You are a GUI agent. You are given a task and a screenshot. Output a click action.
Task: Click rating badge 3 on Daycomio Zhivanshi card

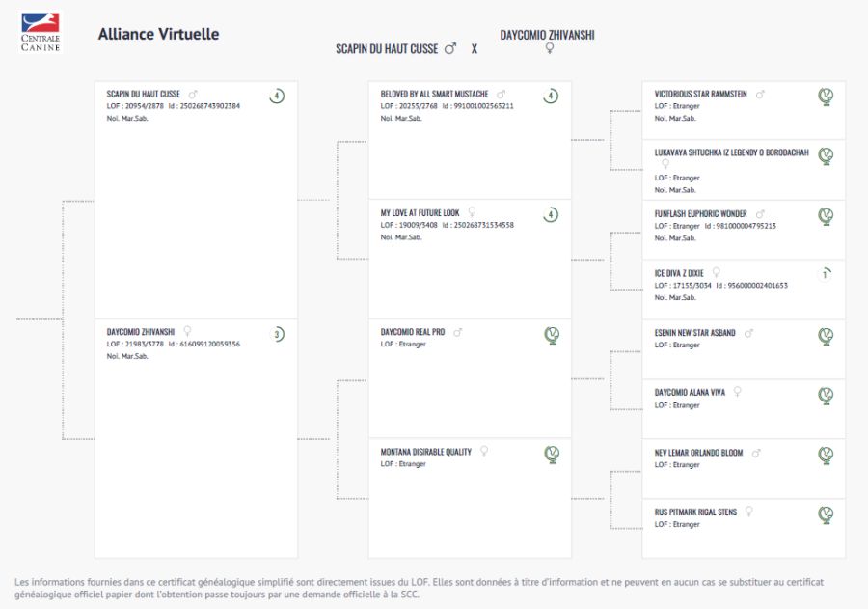pyautogui.click(x=277, y=335)
